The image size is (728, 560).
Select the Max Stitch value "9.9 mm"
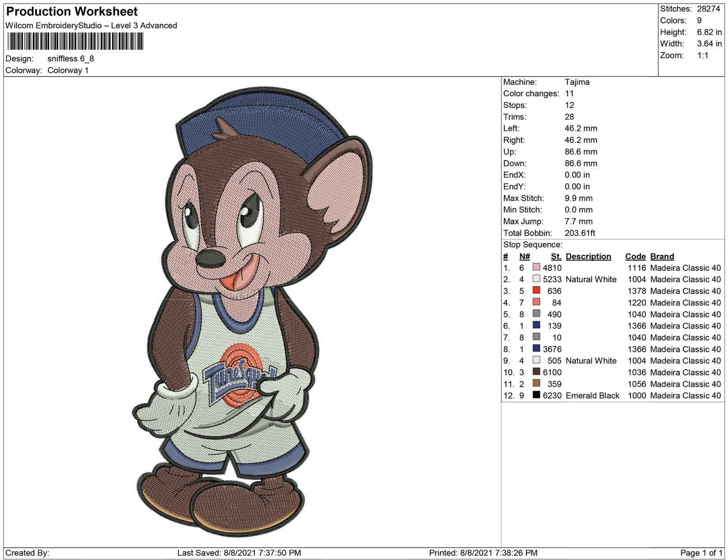click(x=579, y=198)
